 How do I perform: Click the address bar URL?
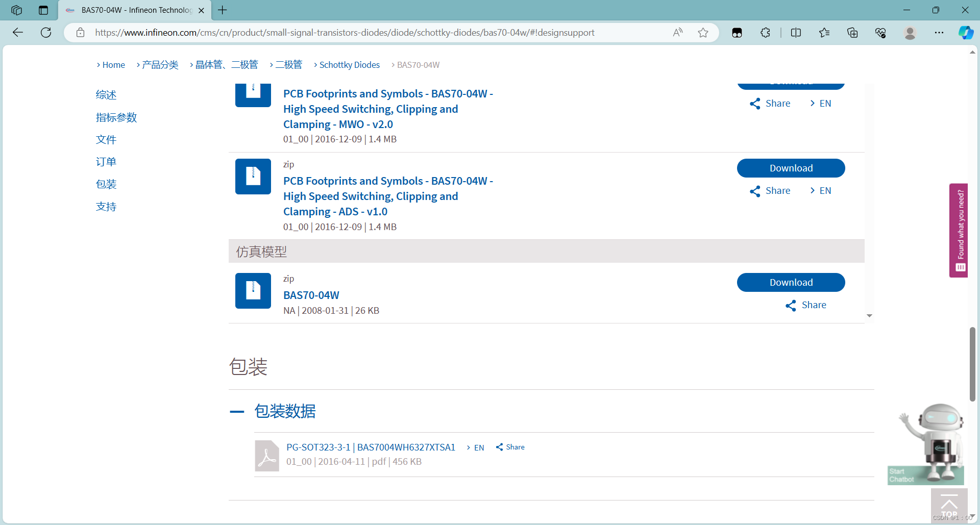click(x=345, y=33)
